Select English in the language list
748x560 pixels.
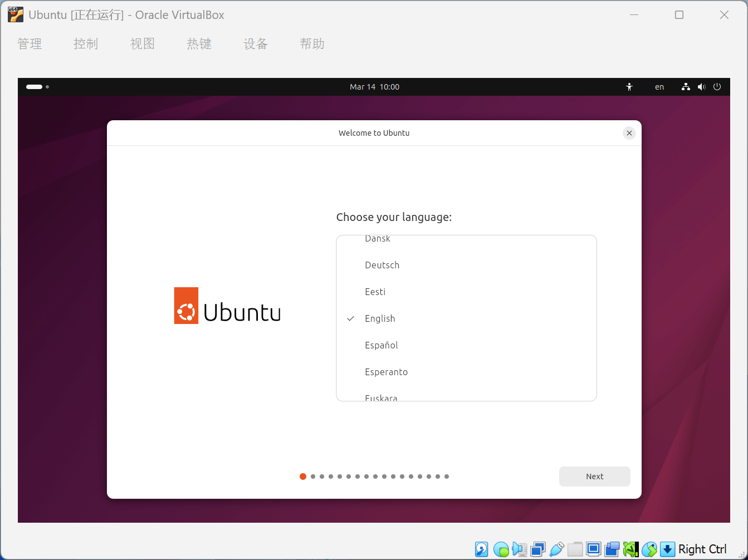point(380,318)
